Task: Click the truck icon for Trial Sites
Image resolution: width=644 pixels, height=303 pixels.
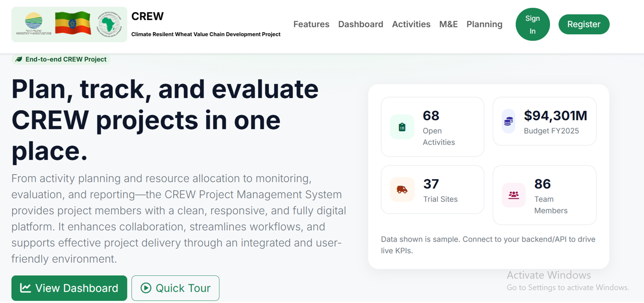Action: pyautogui.click(x=402, y=190)
